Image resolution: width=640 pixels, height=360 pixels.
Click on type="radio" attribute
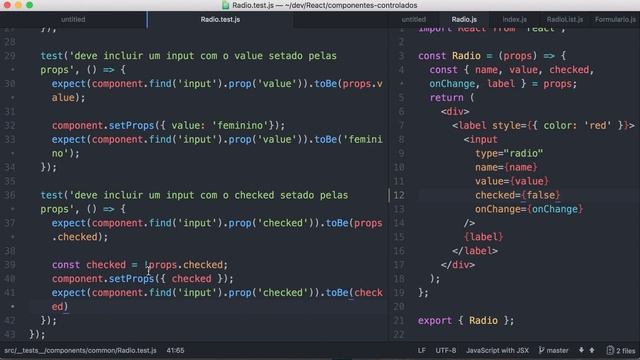509,153
